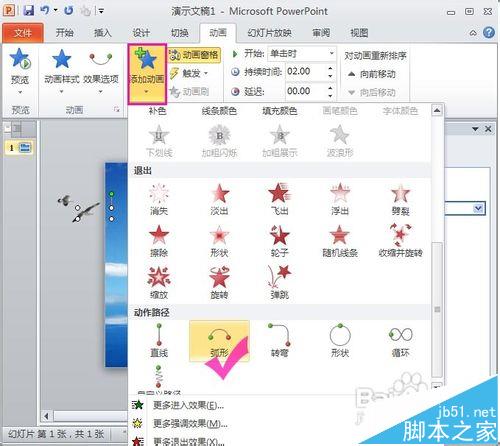Open the 动画样式 gallery dropdown

click(x=62, y=71)
